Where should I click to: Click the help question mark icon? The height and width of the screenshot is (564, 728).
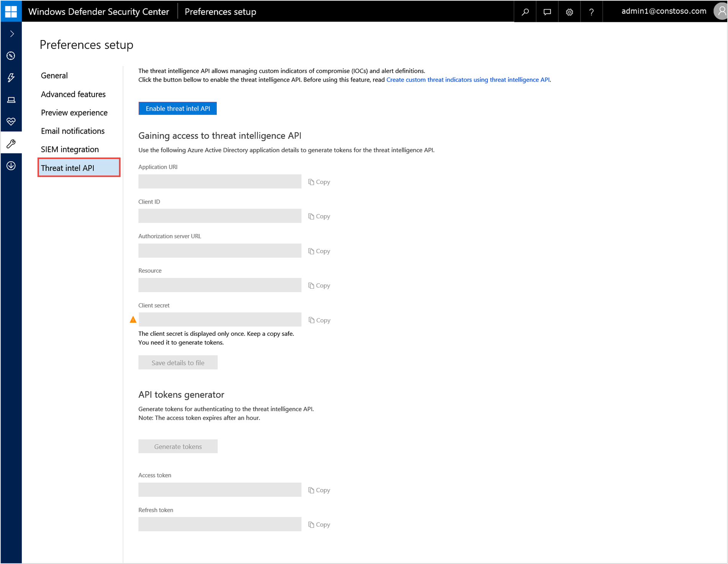591,12
